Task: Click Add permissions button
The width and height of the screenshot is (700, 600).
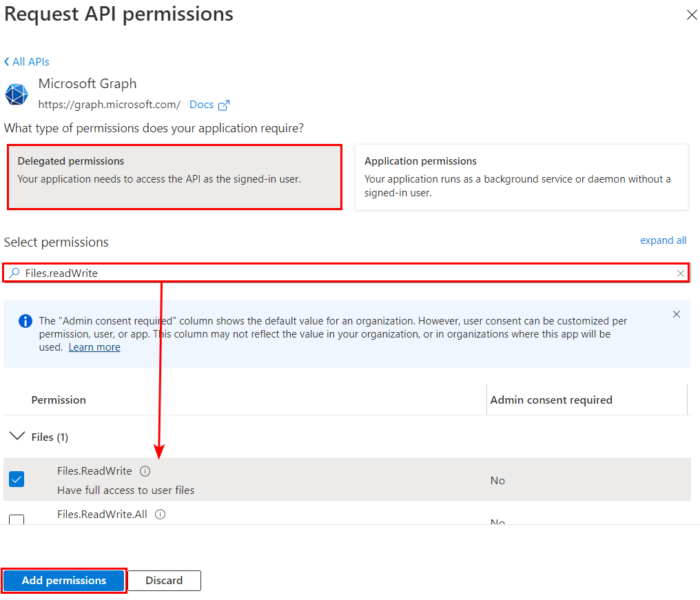Action: (x=64, y=580)
